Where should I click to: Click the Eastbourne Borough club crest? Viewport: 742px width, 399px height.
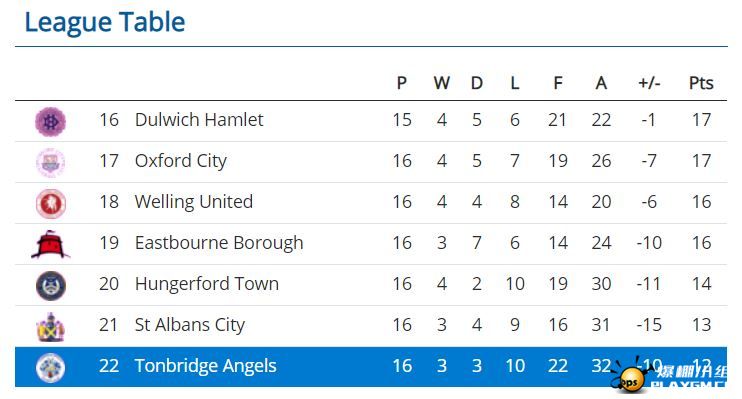(51, 244)
